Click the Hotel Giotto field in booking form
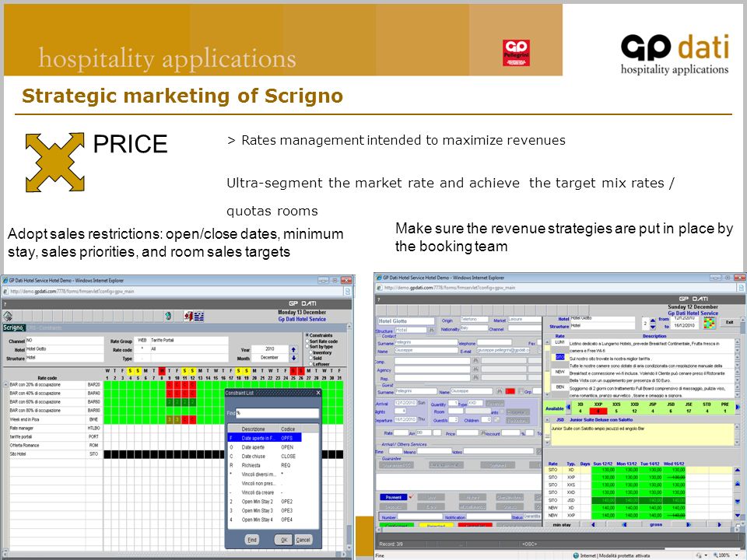This screenshot has height=560, width=747. 406,321
